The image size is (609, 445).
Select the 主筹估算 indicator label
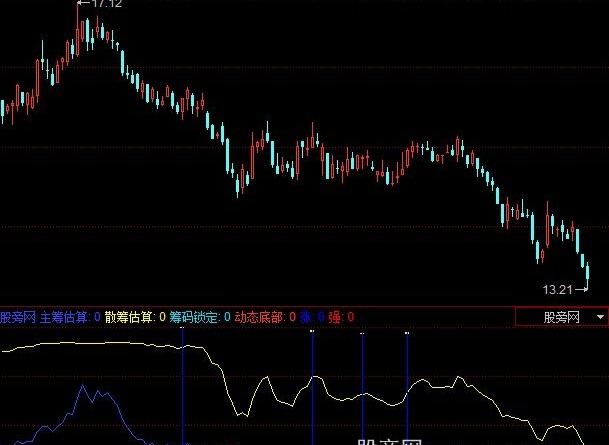(66, 317)
